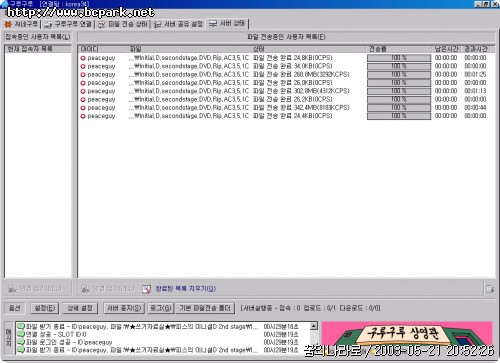
Task: Open the 구루구루 상영관 banner
Action: [x=407, y=338]
